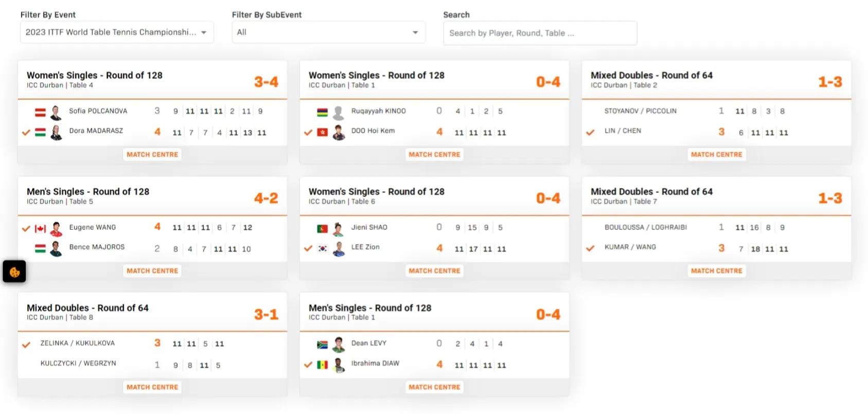Viewport: 868px width, 414px height.
Task: Click South Korea flag beside LEE Zion
Action: (323, 248)
